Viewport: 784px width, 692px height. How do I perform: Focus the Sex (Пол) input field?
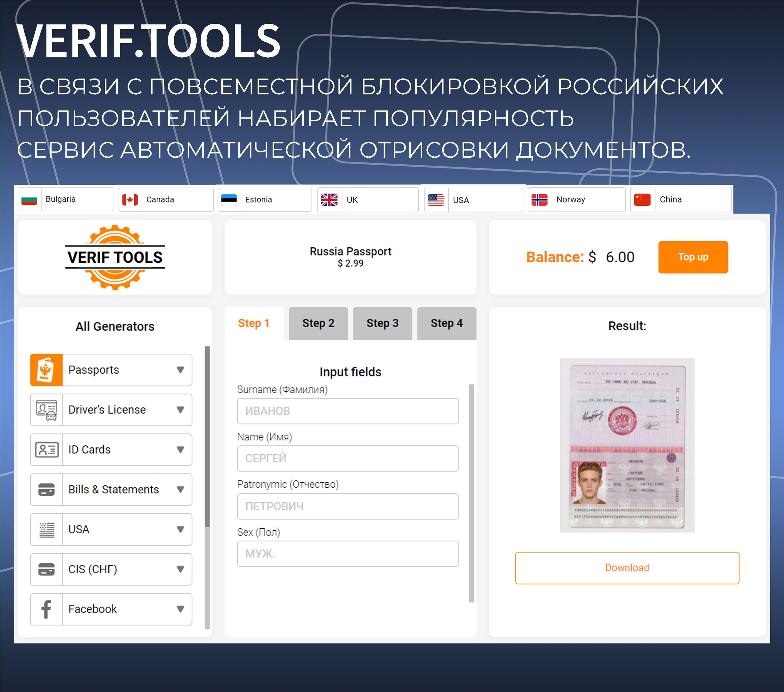[348, 554]
